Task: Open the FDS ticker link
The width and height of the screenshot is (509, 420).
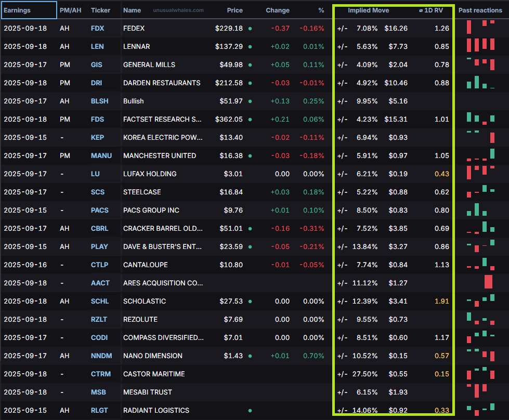Action: 97,119
